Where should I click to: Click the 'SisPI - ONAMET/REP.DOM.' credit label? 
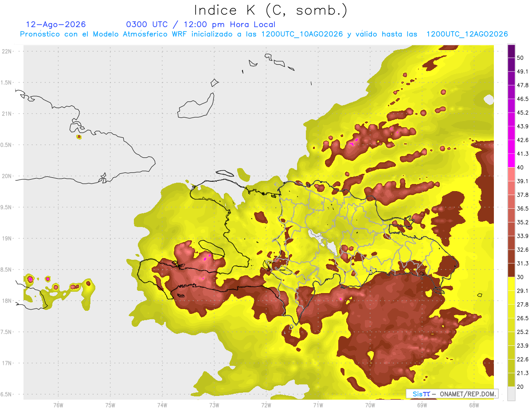[x=452, y=394]
